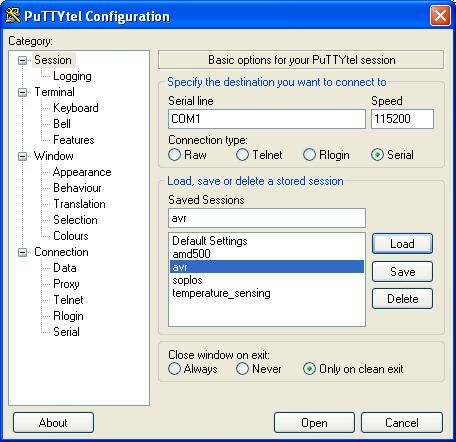Collapse the Connection category
This screenshot has width=456, height=442.
[x=22, y=252]
